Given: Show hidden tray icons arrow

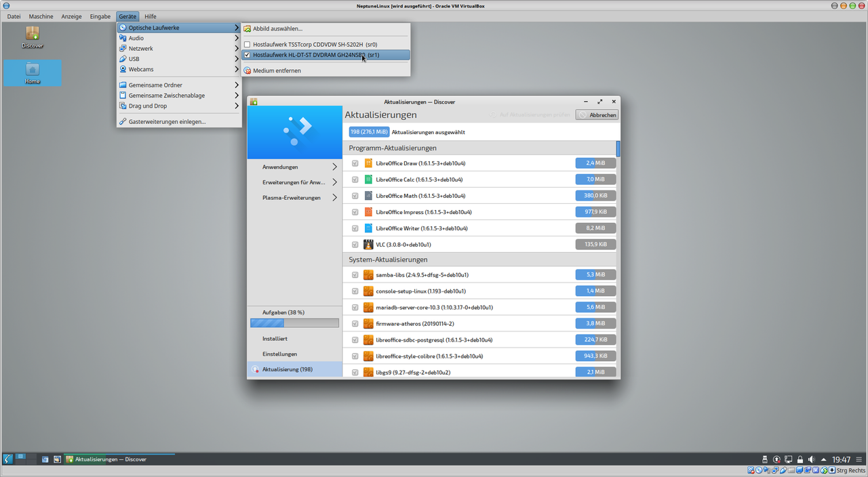Looking at the screenshot, I should click(x=824, y=459).
